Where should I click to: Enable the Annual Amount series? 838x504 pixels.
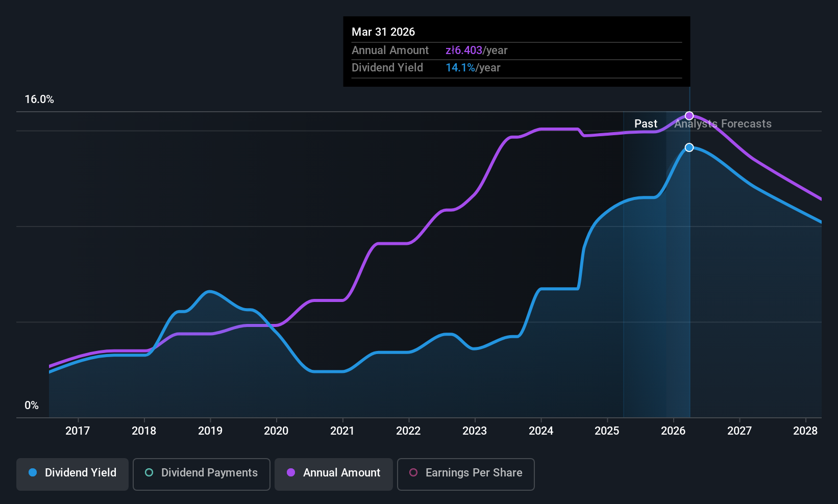pos(333,473)
